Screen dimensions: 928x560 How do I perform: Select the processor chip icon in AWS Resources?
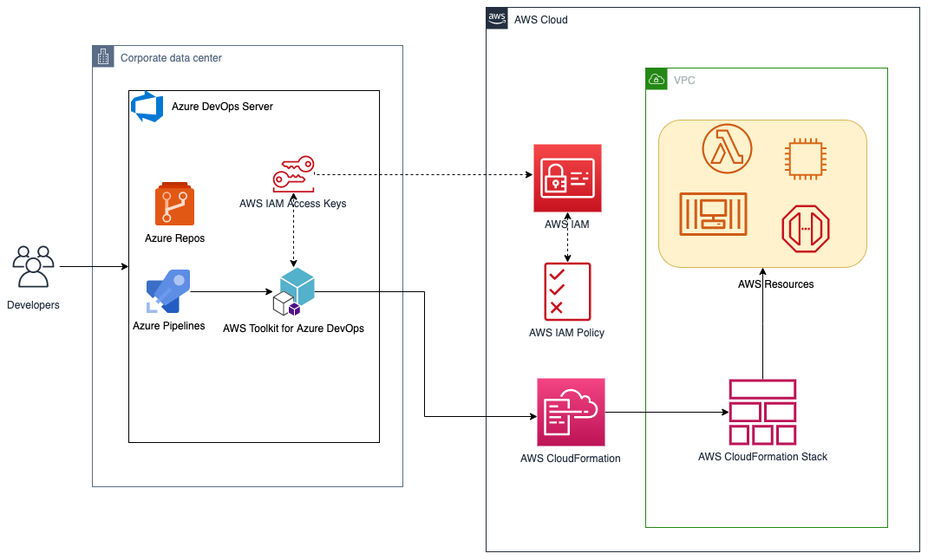[x=806, y=159]
